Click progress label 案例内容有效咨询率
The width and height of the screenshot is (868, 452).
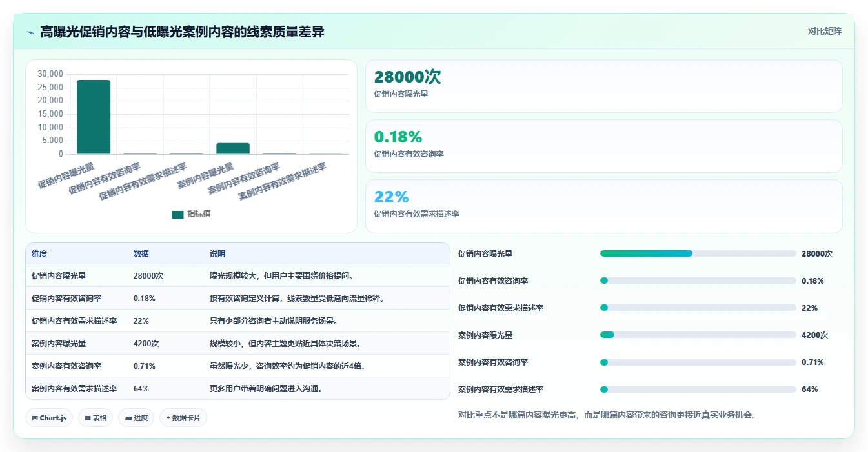(493, 362)
